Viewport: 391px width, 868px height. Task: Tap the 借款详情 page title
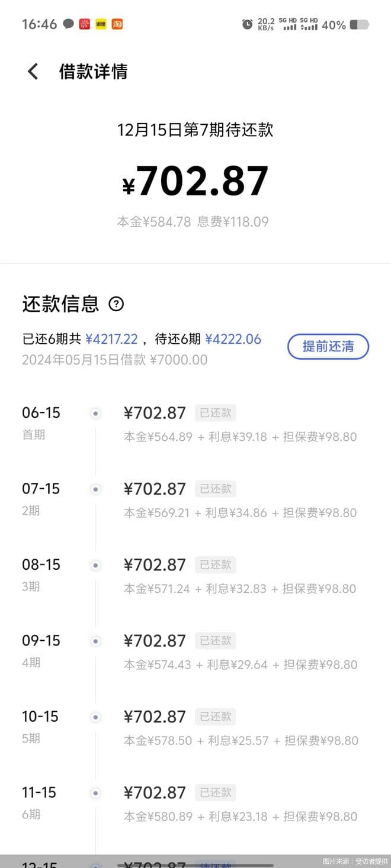93,72
